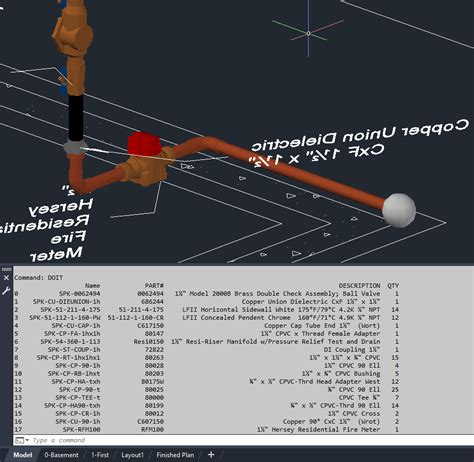Image resolution: width=474 pixels, height=462 pixels.
Task: Click the name 'SPK-54-360-1-113'
Action: tap(70, 342)
